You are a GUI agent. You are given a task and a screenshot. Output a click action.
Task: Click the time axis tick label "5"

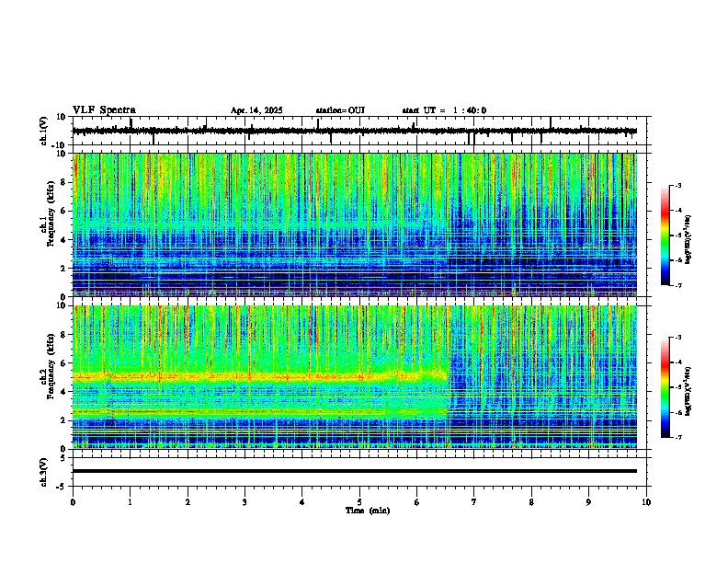point(359,502)
